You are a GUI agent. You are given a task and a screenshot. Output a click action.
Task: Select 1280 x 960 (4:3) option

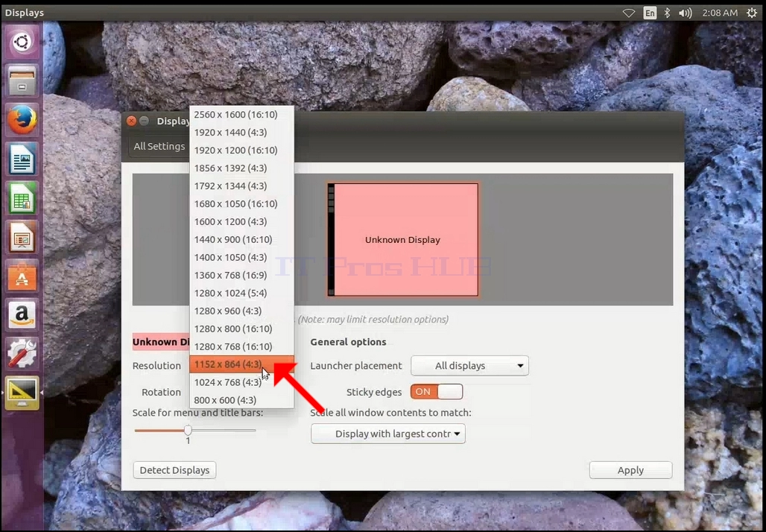tap(242, 311)
